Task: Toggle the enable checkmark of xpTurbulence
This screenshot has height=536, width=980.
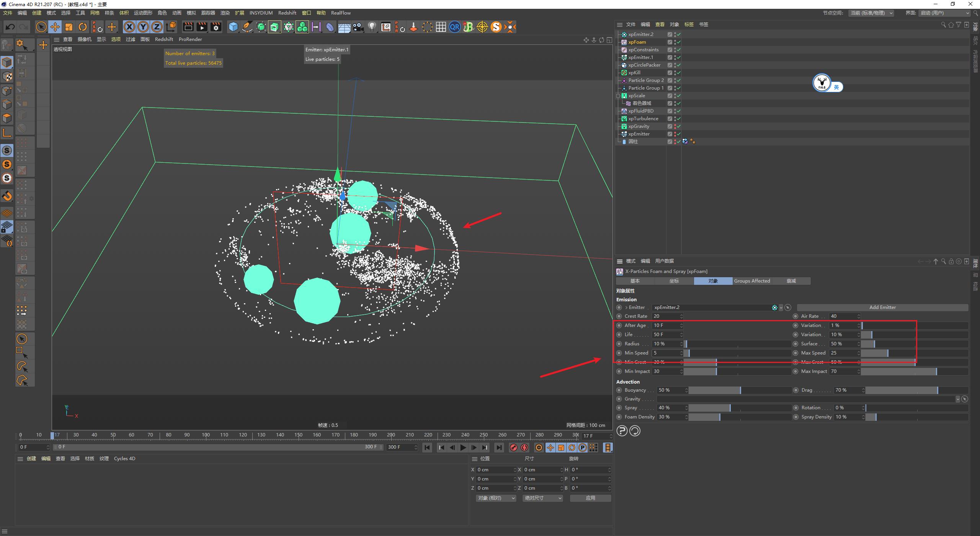Action: [x=678, y=119]
